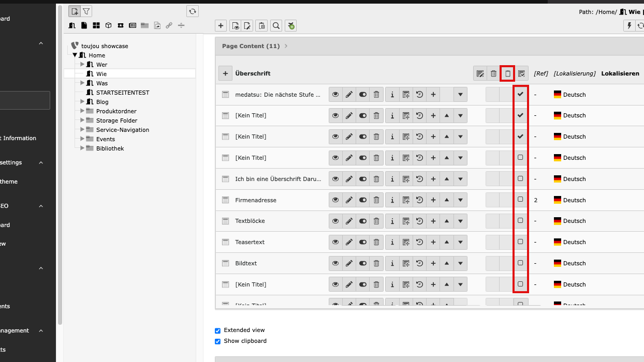Click the search magnifier toolbar icon

[x=276, y=26]
